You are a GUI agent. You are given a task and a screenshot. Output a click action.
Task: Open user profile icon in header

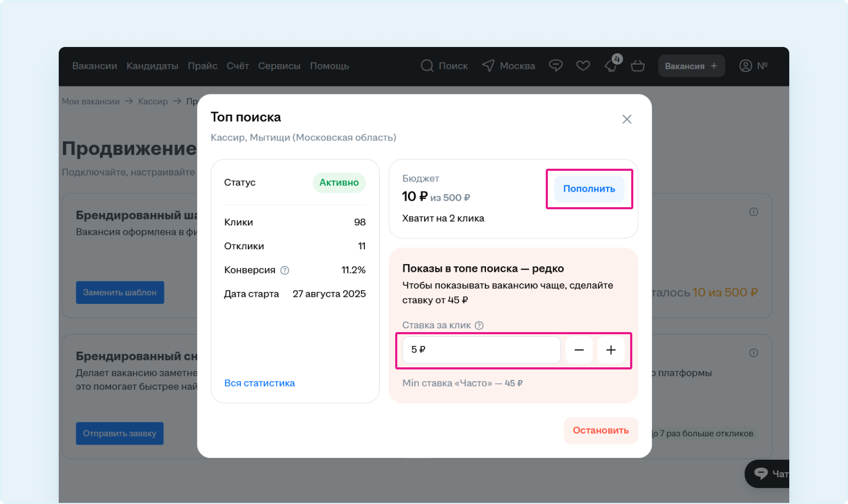pyautogui.click(x=745, y=66)
